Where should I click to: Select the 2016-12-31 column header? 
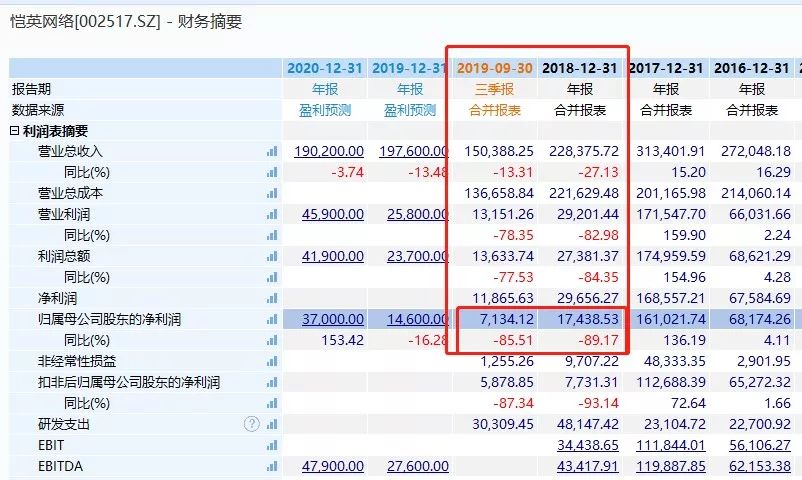point(751,68)
